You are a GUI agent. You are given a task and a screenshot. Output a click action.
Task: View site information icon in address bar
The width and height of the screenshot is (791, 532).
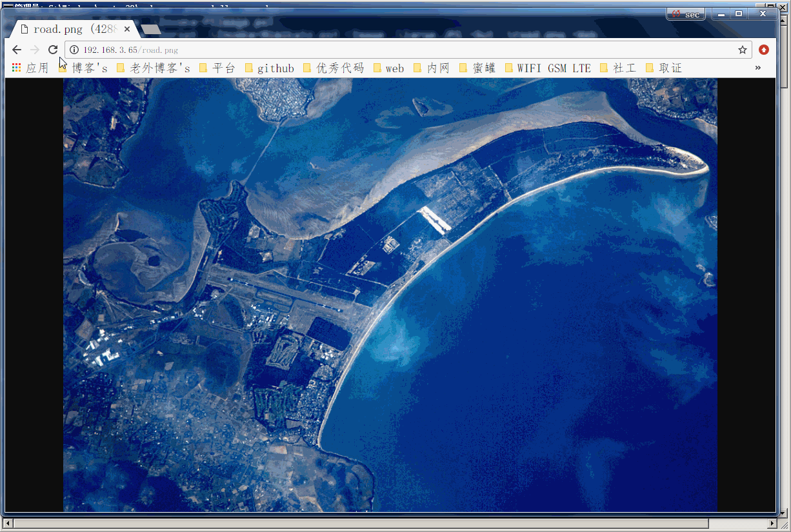pyautogui.click(x=74, y=50)
